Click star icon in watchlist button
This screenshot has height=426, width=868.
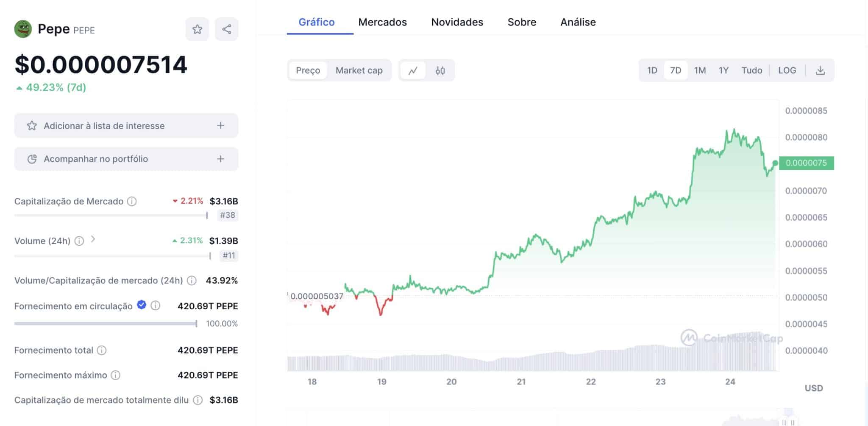(32, 126)
